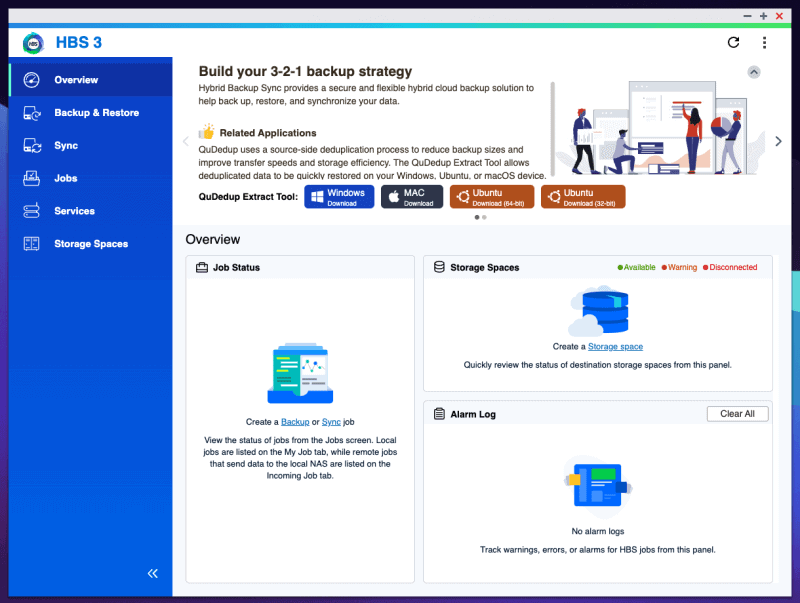Clear All alarm logs
The image size is (800, 603).
pyautogui.click(x=737, y=414)
